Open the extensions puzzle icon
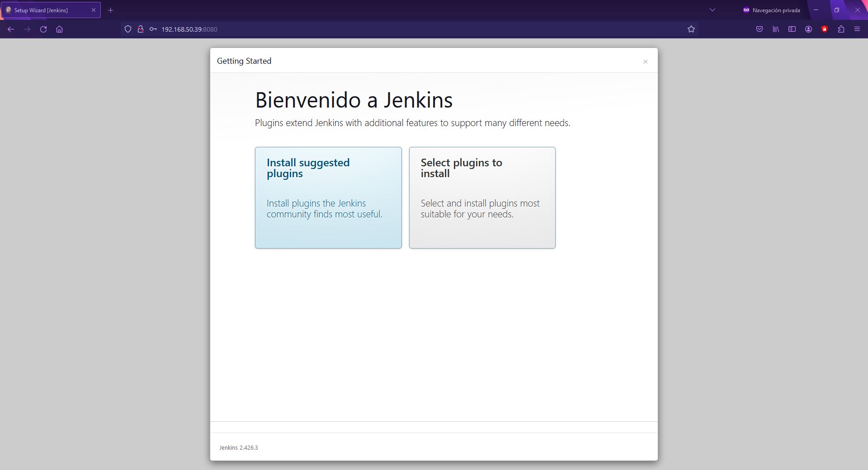Screen dimensions: 868x470 [841, 29]
